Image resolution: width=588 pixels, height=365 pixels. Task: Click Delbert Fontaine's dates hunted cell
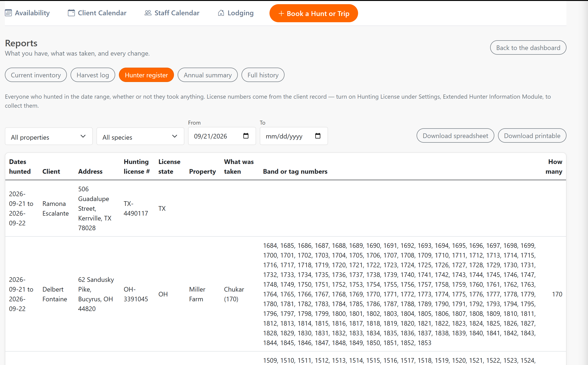click(21, 294)
